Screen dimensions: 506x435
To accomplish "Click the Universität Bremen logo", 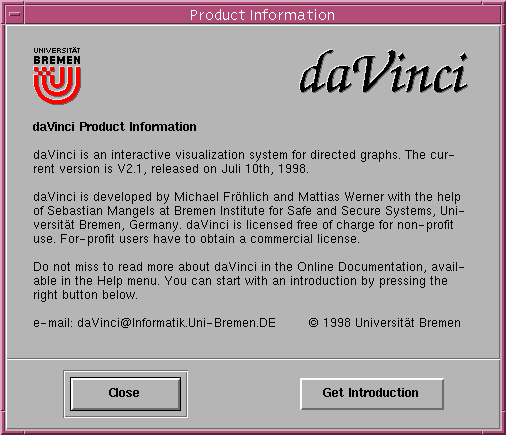I will click(57, 75).
